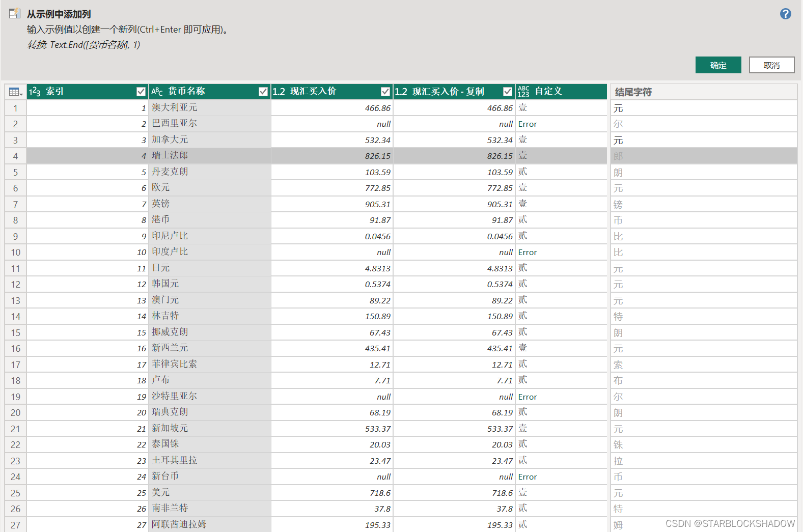Click the ABC123 type icon of 自定义 column

tap(523, 92)
